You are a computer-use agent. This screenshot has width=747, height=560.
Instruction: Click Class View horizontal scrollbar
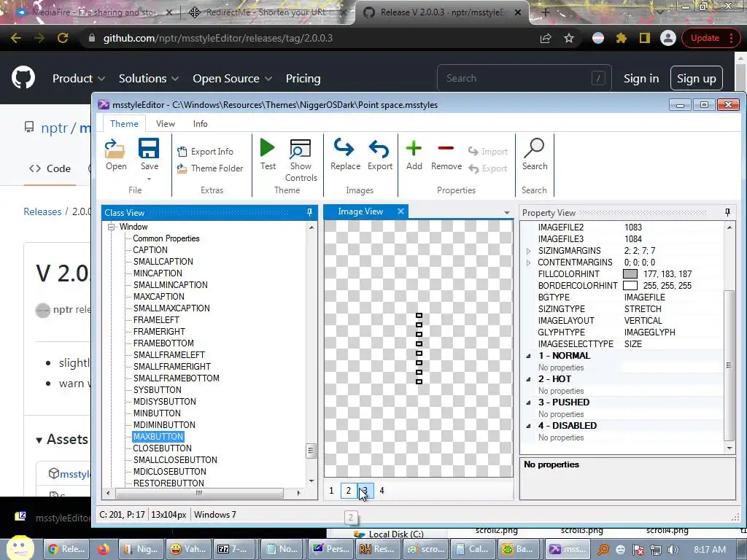pos(199,493)
